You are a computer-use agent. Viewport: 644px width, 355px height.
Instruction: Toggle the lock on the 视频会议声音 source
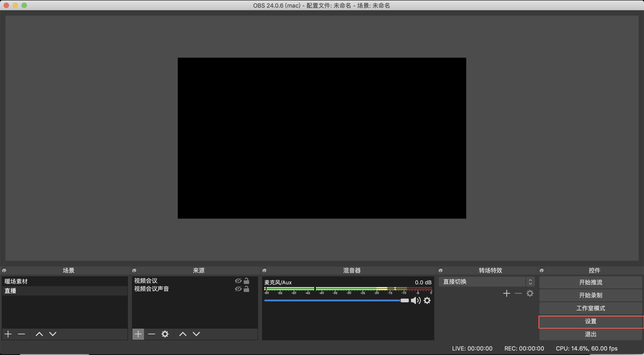coord(246,289)
